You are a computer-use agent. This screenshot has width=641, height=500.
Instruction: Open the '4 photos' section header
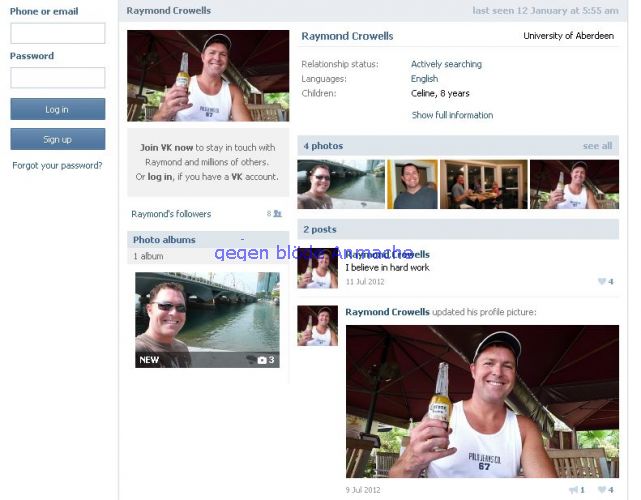click(x=323, y=146)
